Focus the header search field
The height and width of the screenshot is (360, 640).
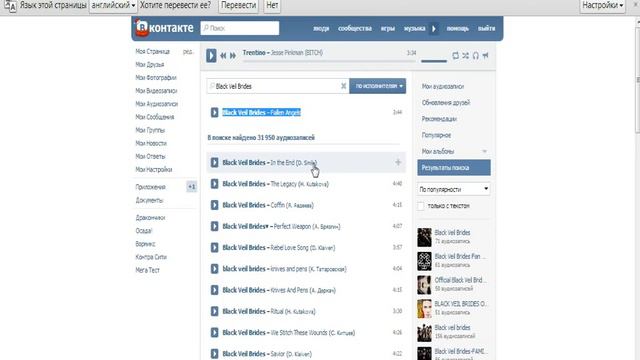(240, 28)
